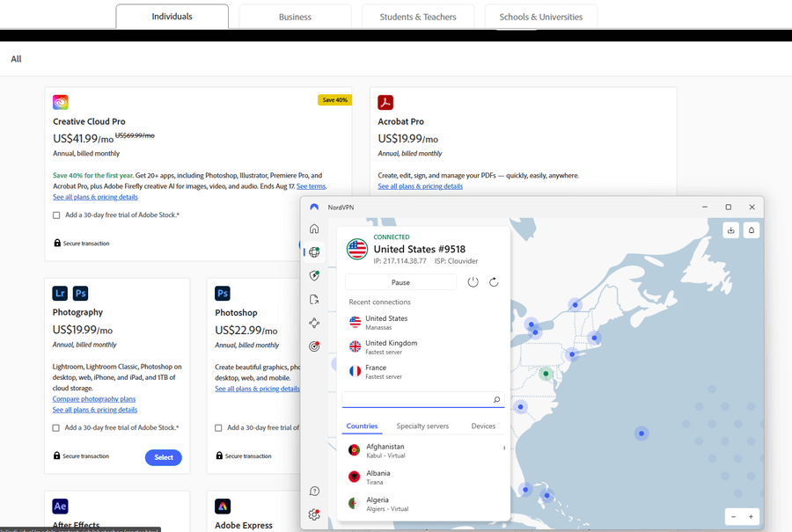792x532 pixels.
Task: Switch to Schools & Universities tab
Action: pyautogui.click(x=541, y=17)
